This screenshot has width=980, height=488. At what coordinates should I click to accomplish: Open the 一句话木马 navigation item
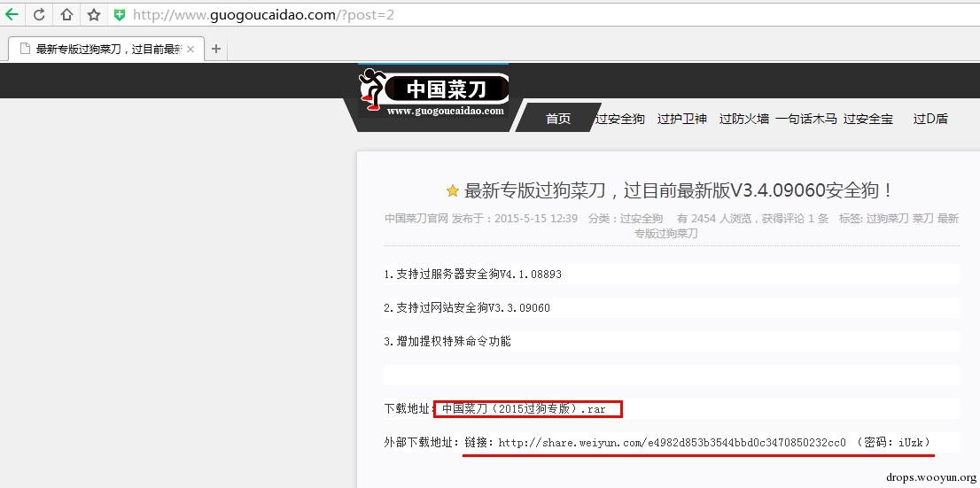click(x=805, y=118)
